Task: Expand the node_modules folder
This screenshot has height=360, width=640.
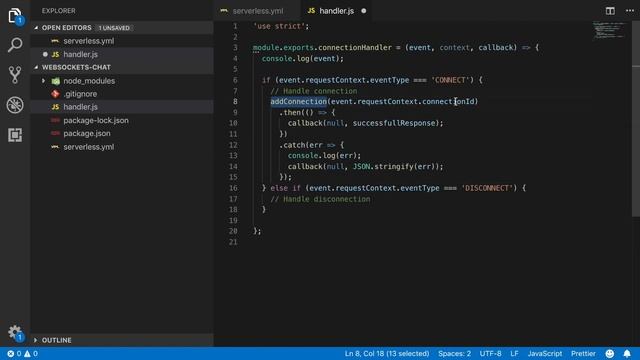Action: coord(43,81)
